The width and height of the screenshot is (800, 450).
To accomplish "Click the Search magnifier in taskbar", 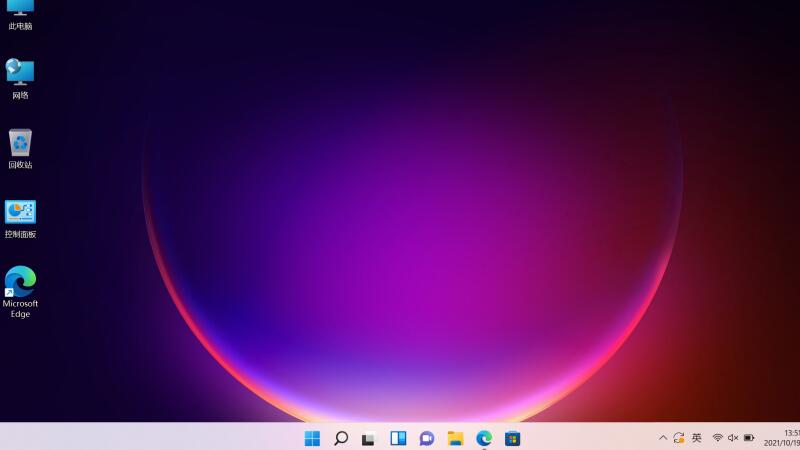I will click(341, 438).
